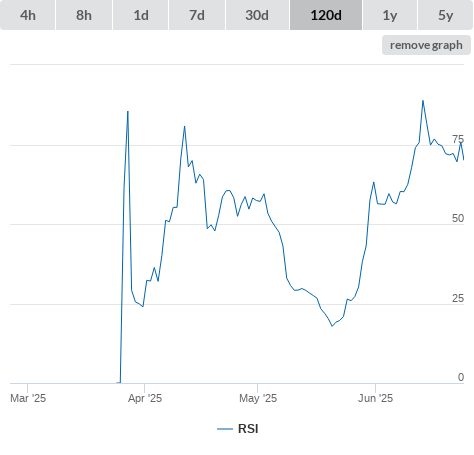Viewport: 474px width, 455px height.
Task: View the 5y time range
Action: [x=446, y=15]
